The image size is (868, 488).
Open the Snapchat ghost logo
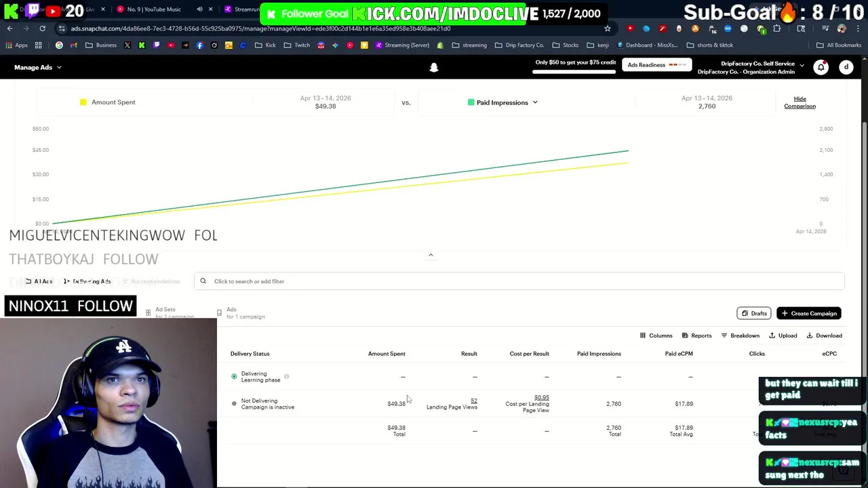[434, 67]
